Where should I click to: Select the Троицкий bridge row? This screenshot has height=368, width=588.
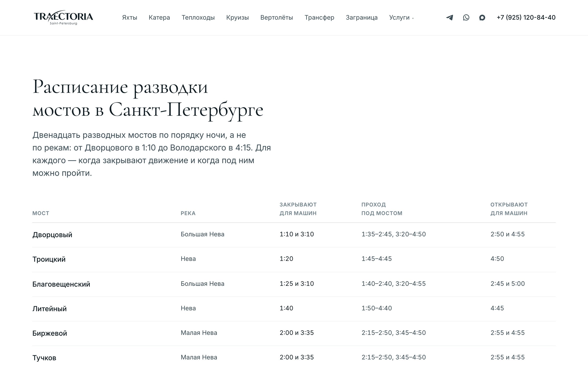click(x=294, y=260)
